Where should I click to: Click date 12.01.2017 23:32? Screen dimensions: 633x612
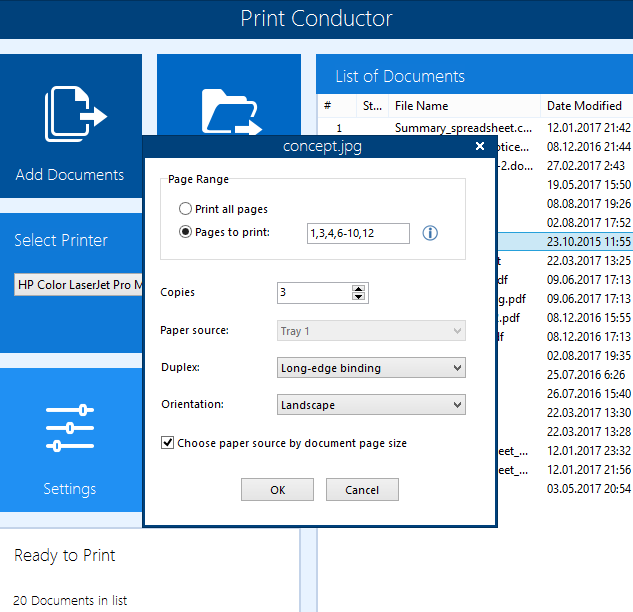(x=589, y=450)
